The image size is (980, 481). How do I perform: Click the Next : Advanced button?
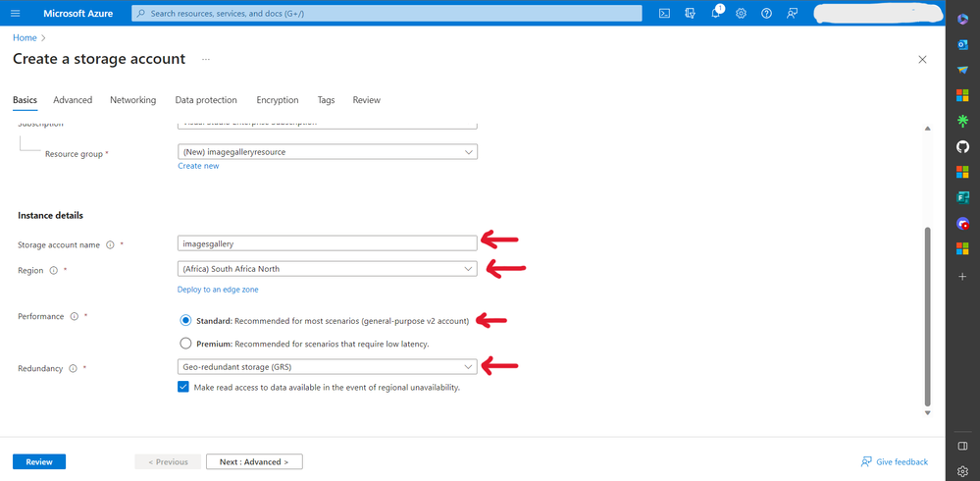(254, 461)
